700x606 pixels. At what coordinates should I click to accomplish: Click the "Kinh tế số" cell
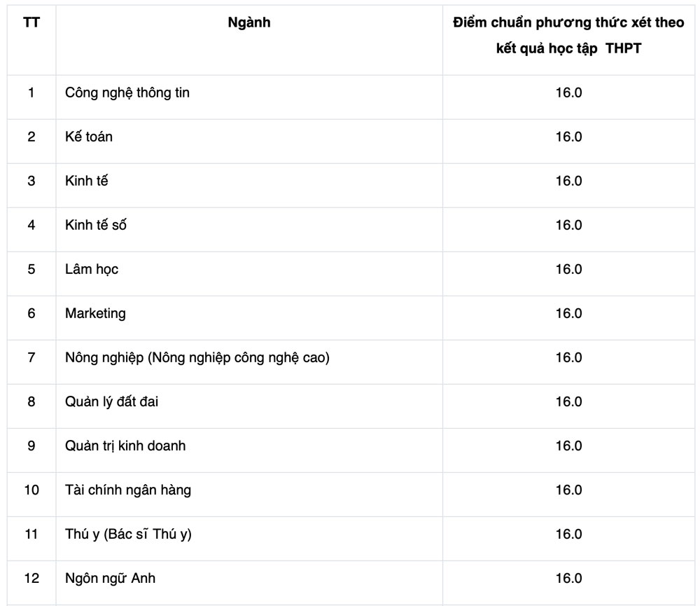click(x=96, y=225)
